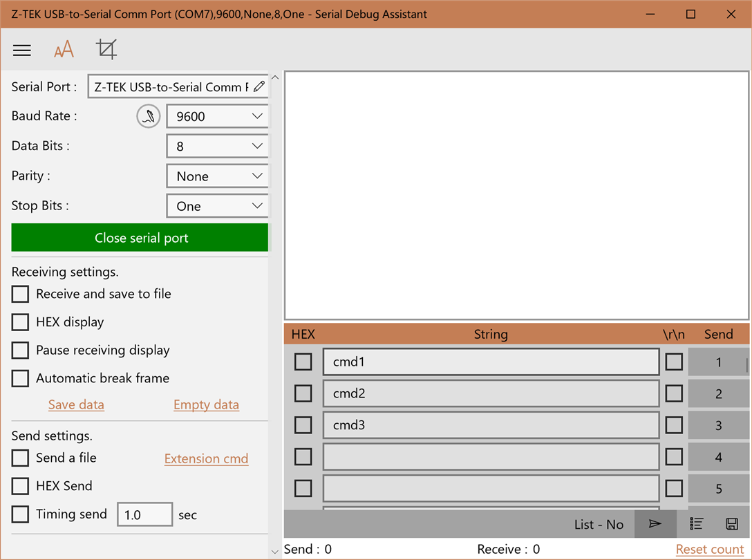Click Send button 2 for cmd2
Image resolution: width=752 pixels, height=560 pixels.
718,393
